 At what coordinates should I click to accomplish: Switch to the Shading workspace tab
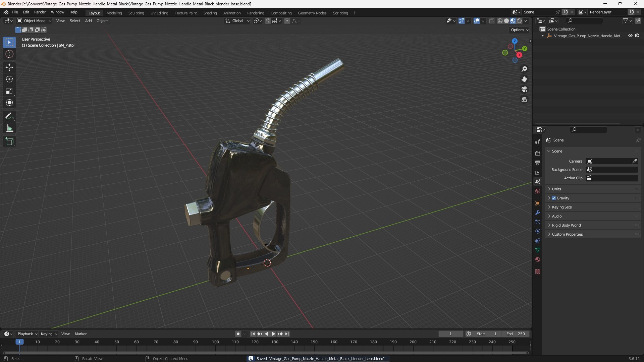click(210, 13)
